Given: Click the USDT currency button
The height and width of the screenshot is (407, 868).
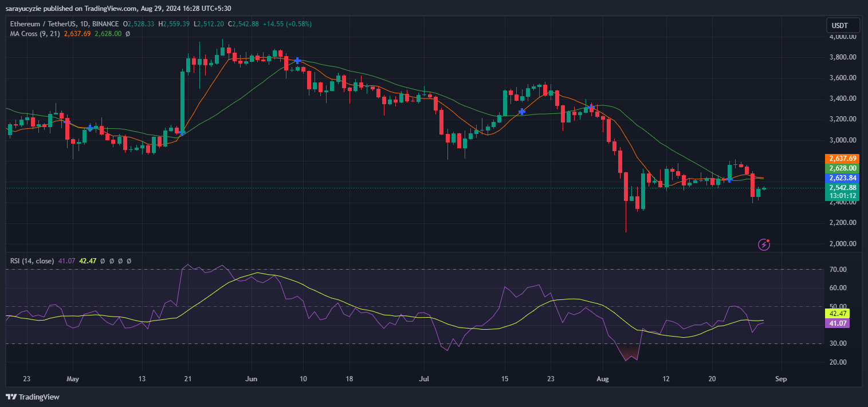Looking at the screenshot, I should [x=844, y=25].
